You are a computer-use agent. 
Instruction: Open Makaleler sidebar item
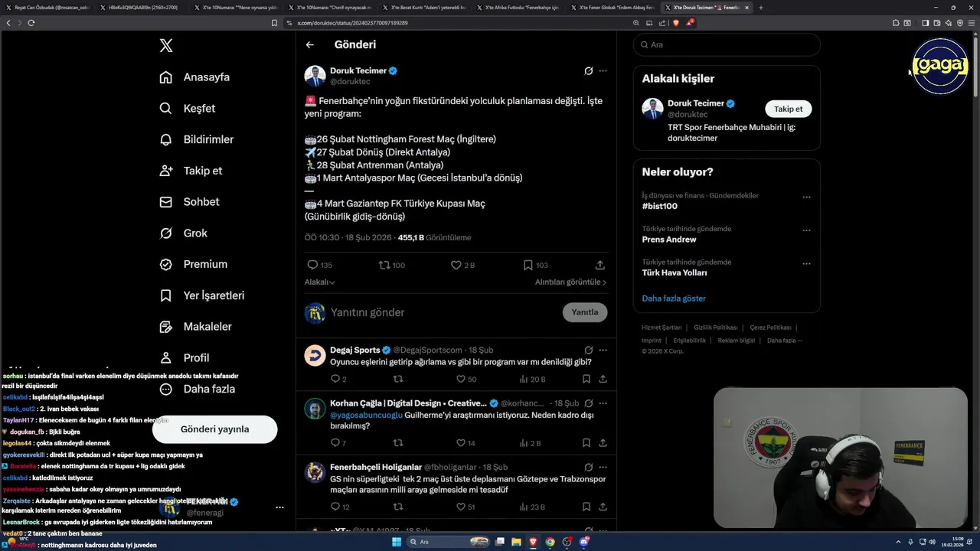[195, 327]
